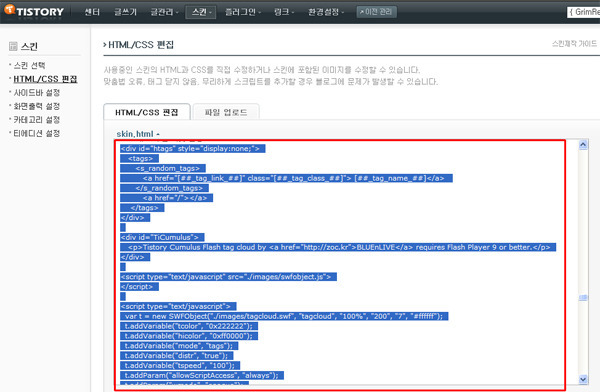Open 화면출력 설정 in sidebar
This screenshot has width=600, height=392.
point(37,106)
